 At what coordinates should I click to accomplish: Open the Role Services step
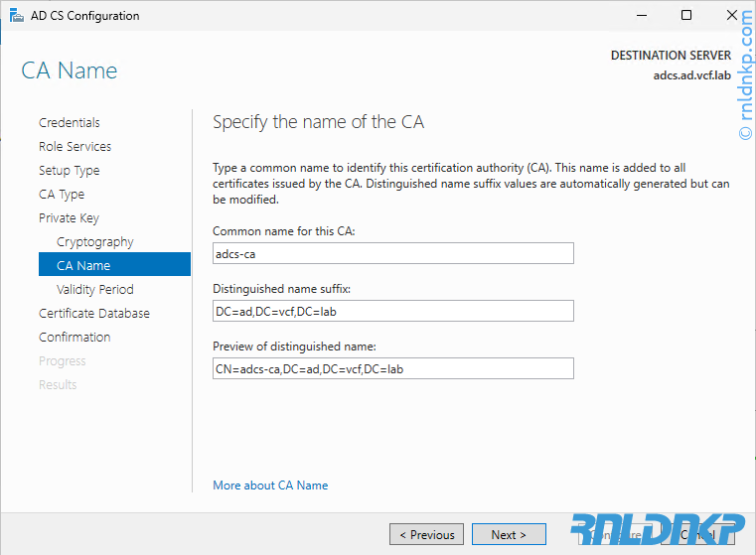click(75, 147)
